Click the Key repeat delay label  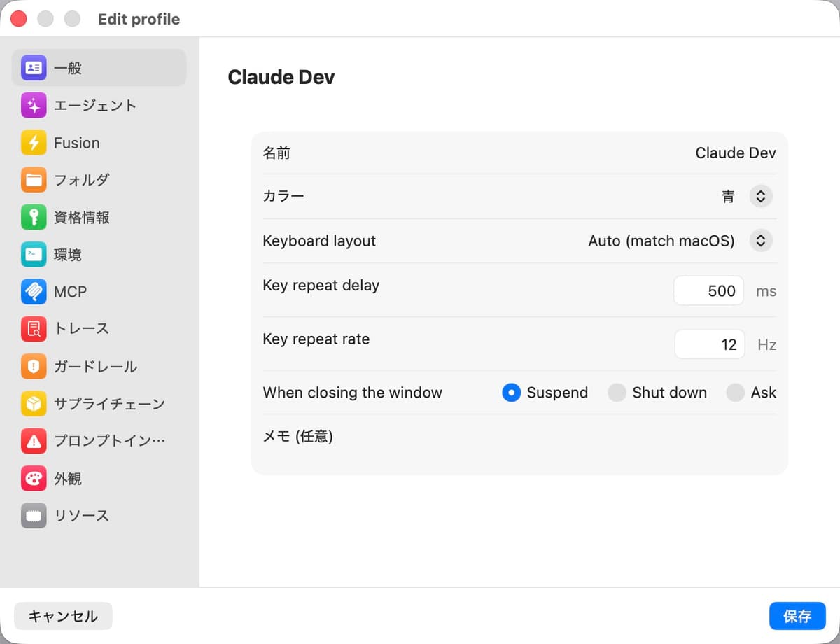[321, 286]
